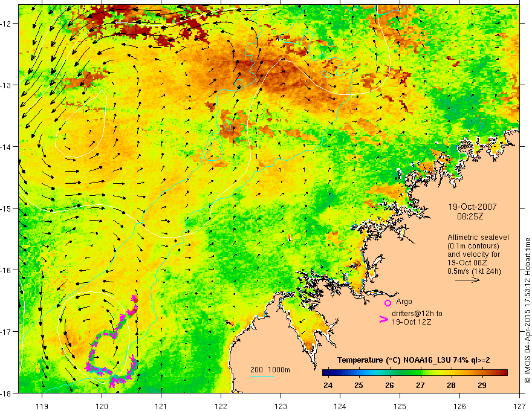The width and height of the screenshot is (532, 411).
Task: Click latitude axis label -12
Action: (x=7, y=24)
